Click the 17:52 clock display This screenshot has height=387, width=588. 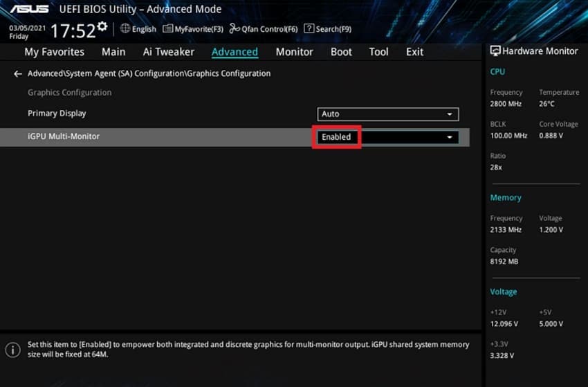point(73,30)
